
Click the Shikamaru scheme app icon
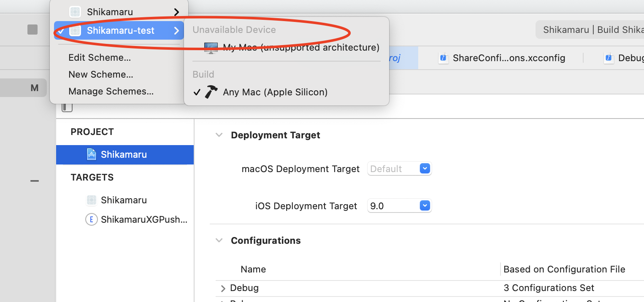(x=75, y=12)
